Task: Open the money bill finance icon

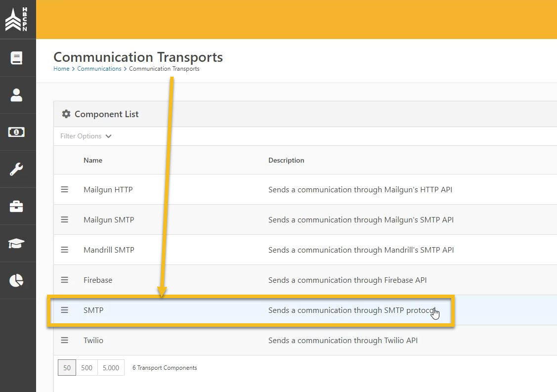Action: [16, 132]
